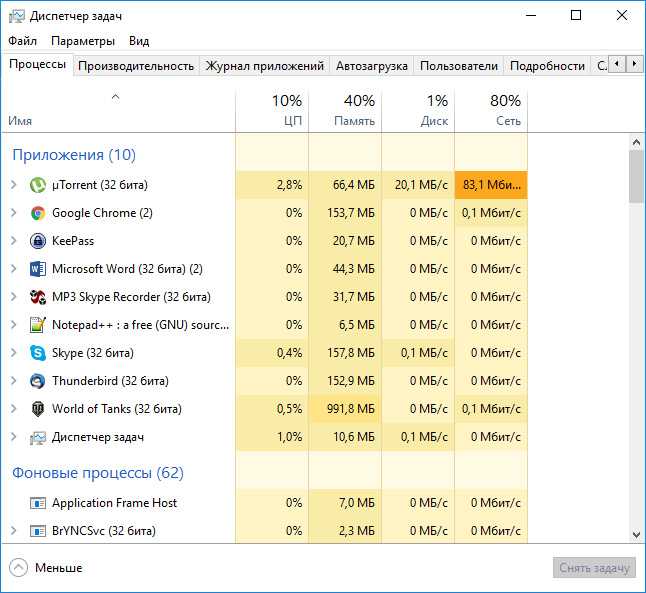Screen dimensions: 646x593
Task: Sort by the Диск column header
Action: pos(418,110)
